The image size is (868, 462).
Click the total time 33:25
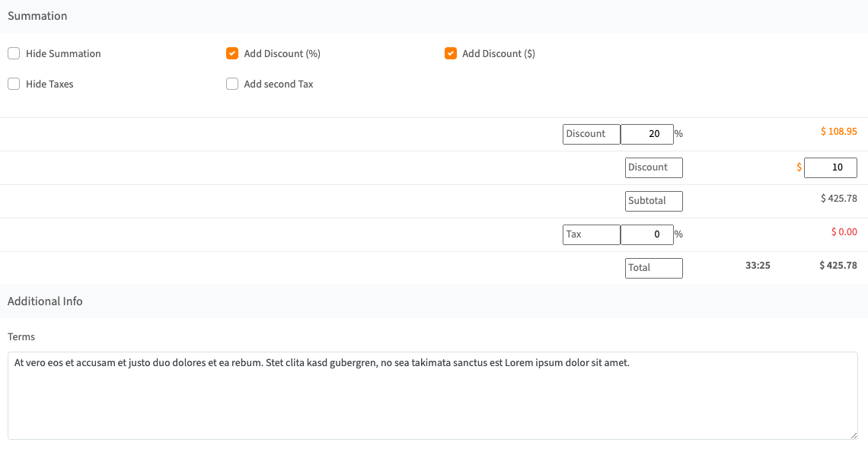click(758, 266)
